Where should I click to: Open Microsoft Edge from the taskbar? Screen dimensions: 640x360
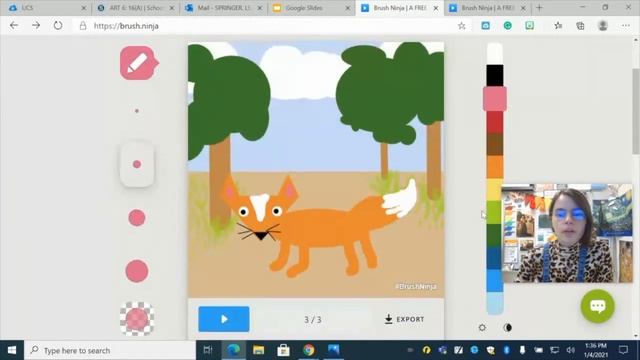coord(233,350)
